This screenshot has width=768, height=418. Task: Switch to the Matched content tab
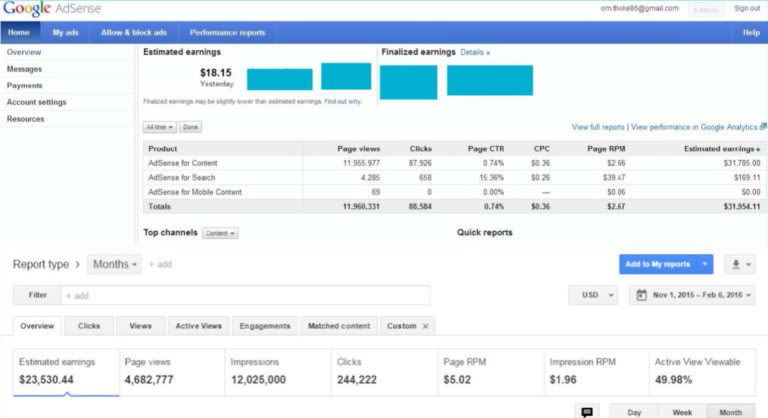(339, 326)
